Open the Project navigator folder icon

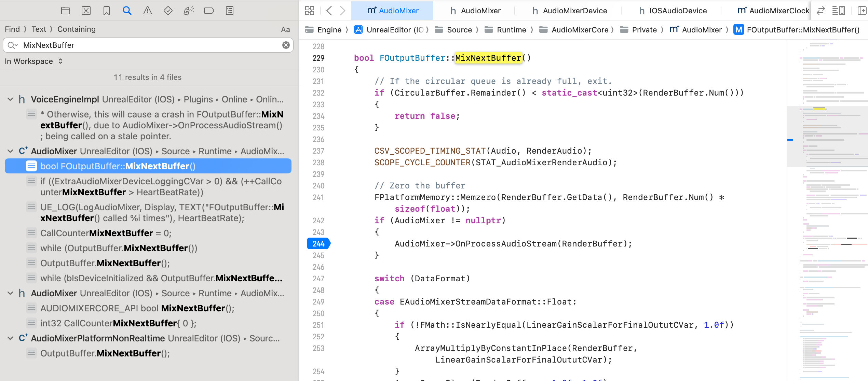66,11
